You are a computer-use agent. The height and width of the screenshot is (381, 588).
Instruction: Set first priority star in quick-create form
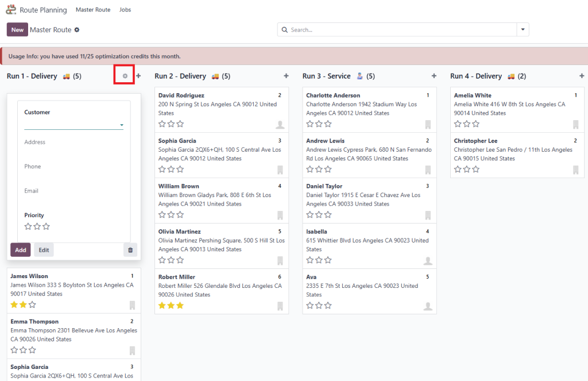[x=28, y=226]
